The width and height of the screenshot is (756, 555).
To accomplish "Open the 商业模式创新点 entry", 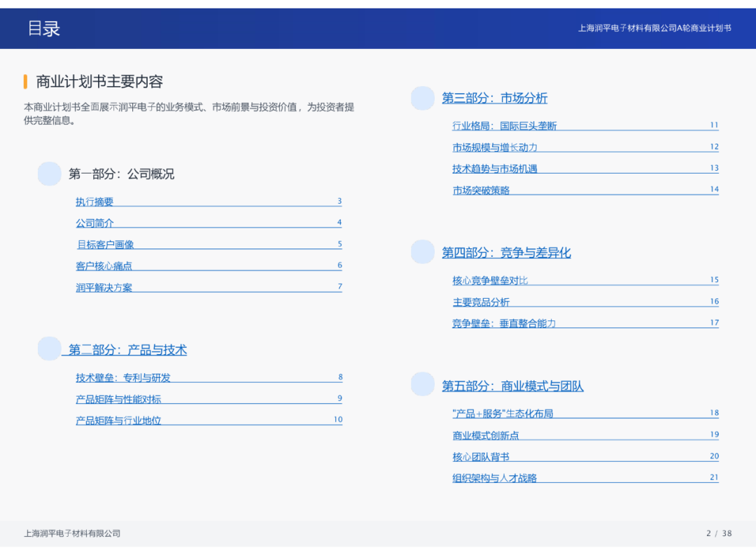I will point(483,435).
